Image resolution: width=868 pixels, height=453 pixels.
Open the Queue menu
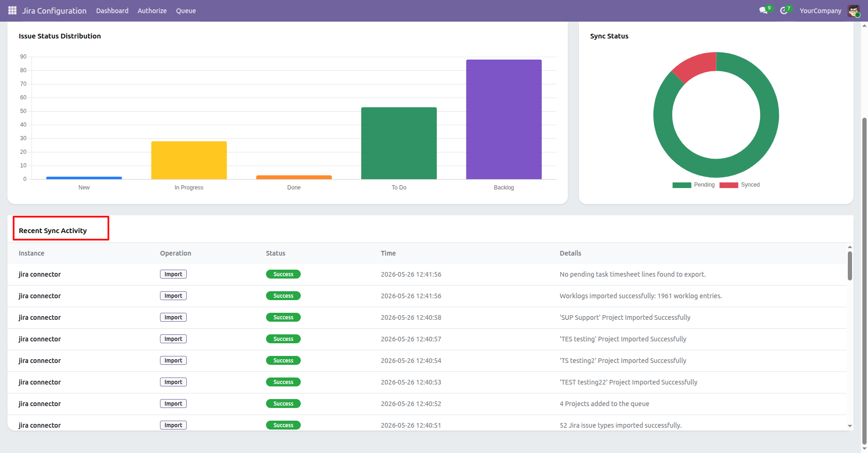[186, 10]
